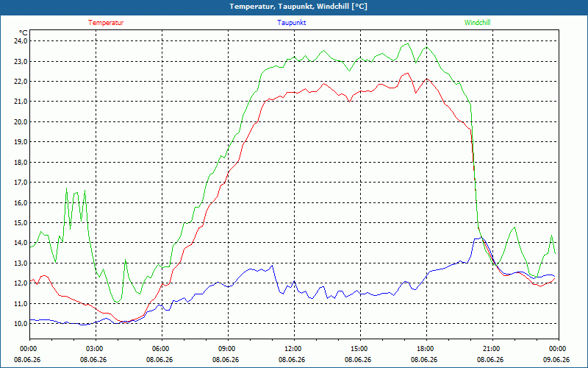Select the 11,0 y-axis value

pyautogui.click(x=21, y=303)
